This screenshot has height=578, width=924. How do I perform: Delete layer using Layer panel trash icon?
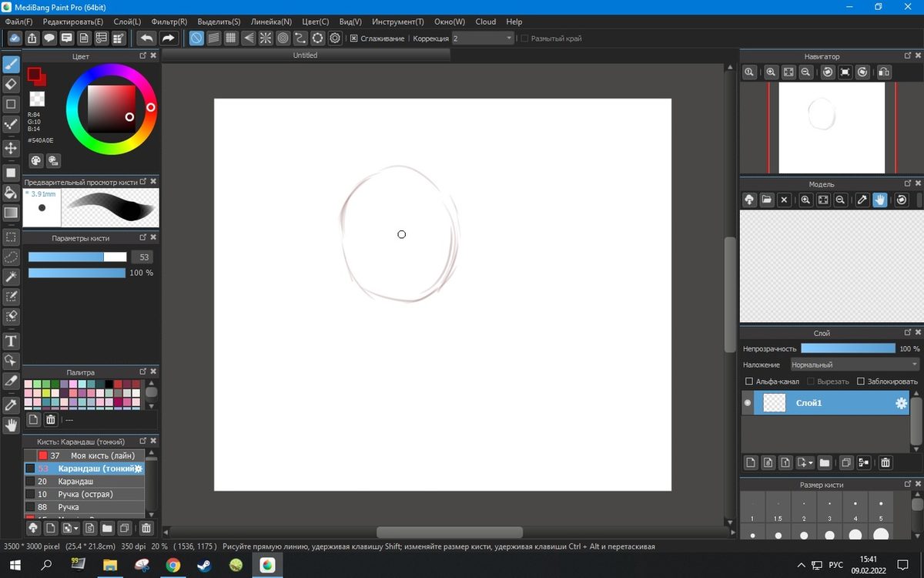click(x=885, y=462)
